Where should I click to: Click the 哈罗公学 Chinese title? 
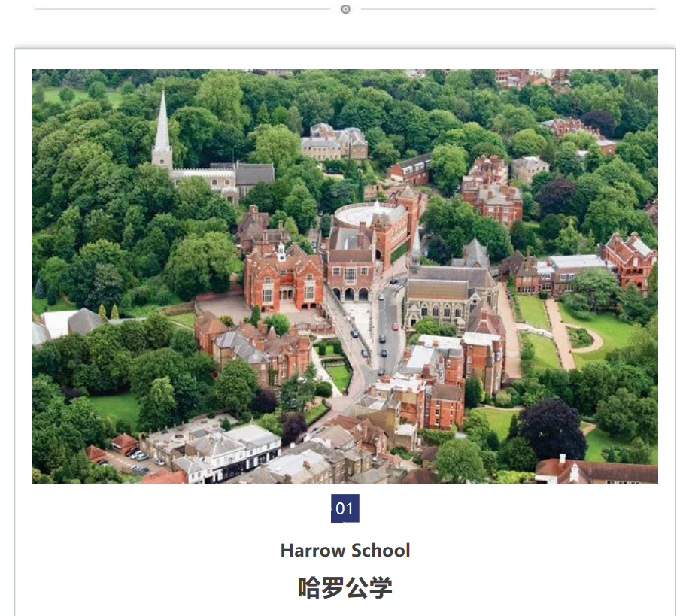coord(345,587)
